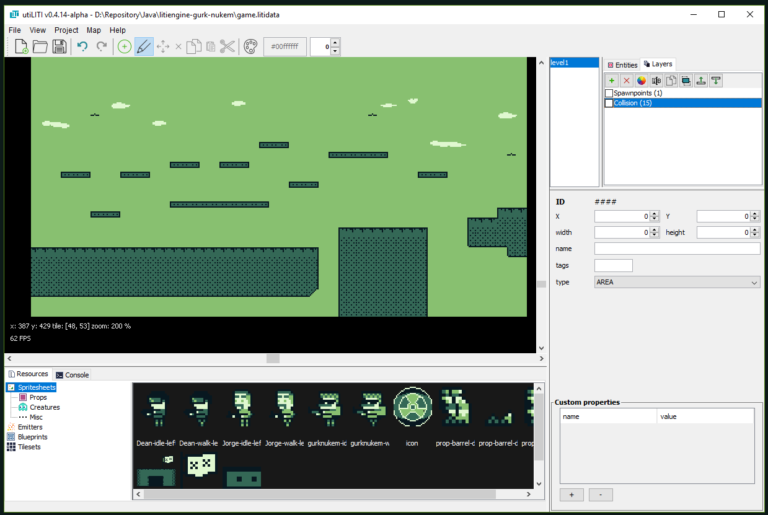Switch to the Console tab
This screenshot has width=768, height=515.
click(72, 375)
